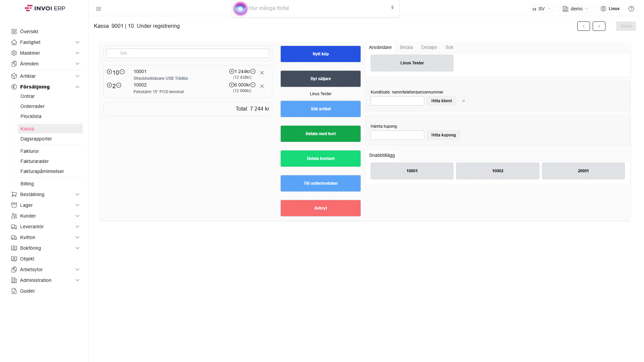This screenshot has height=362, width=644.
Task: Remove item 10001 with the X icon
Action: (x=262, y=73)
